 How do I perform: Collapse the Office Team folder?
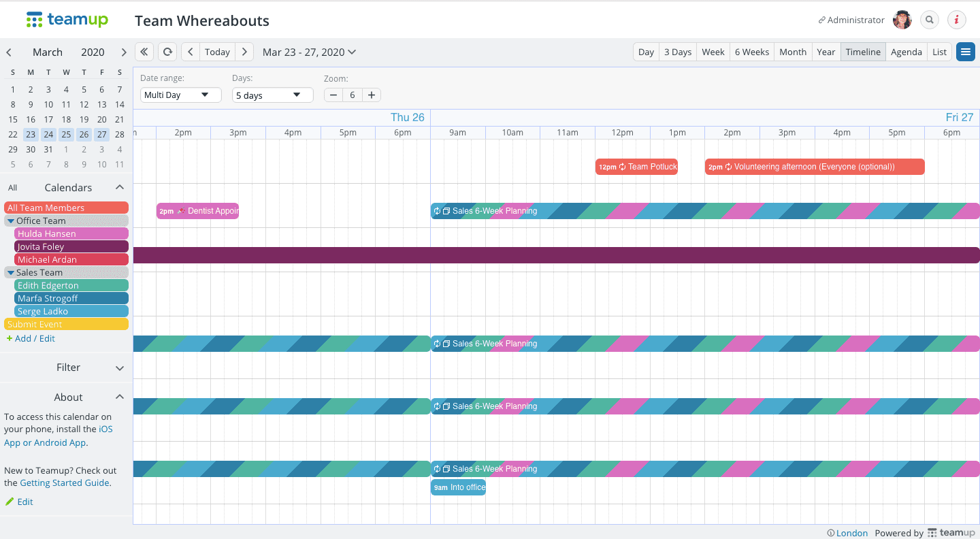[x=11, y=220]
